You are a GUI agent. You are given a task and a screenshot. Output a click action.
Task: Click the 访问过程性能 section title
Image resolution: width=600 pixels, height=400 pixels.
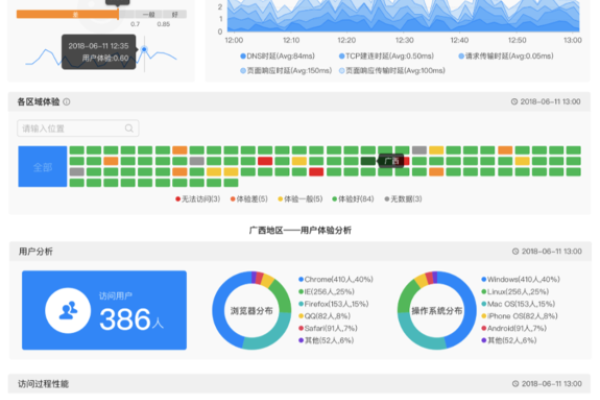[x=43, y=384]
